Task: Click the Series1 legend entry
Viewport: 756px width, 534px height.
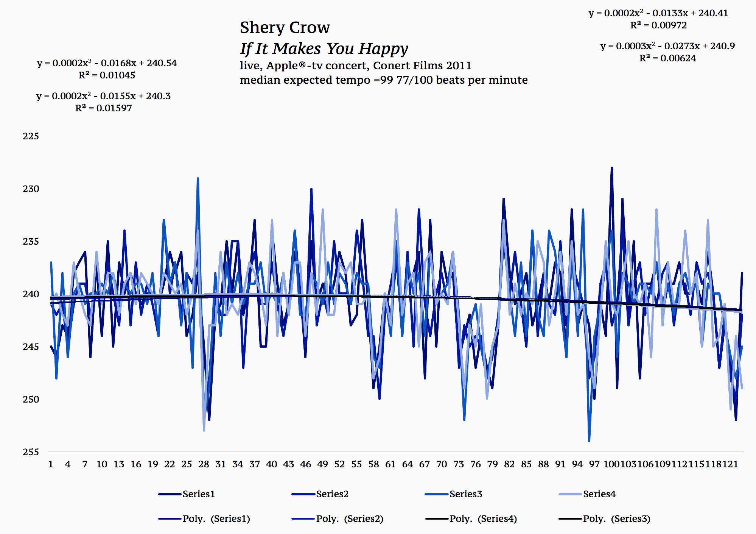Action: (198, 494)
